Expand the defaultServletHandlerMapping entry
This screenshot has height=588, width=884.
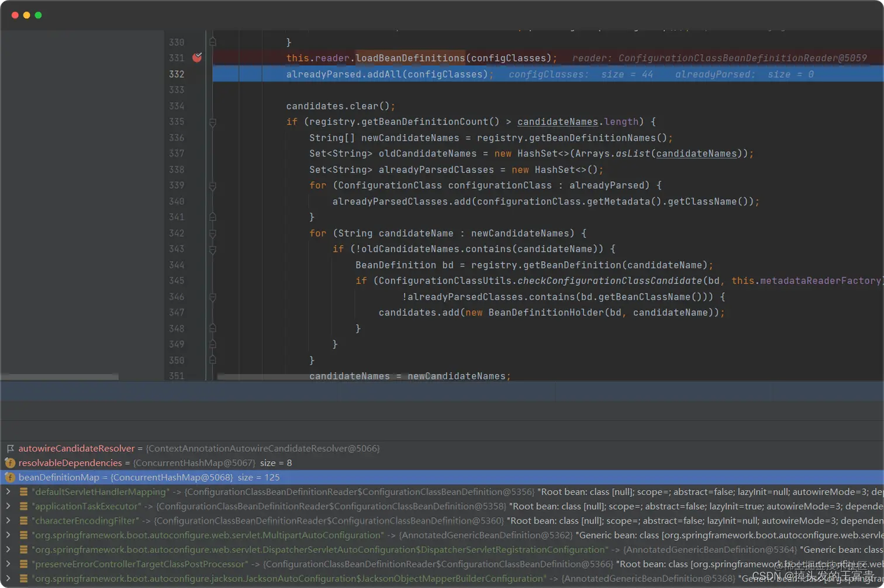pyautogui.click(x=8, y=492)
